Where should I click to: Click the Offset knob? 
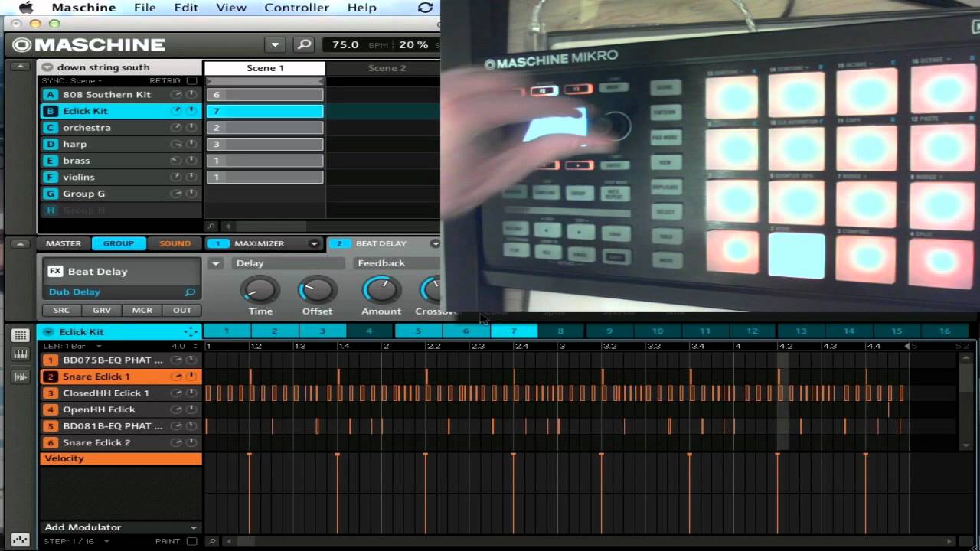click(317, 289)
